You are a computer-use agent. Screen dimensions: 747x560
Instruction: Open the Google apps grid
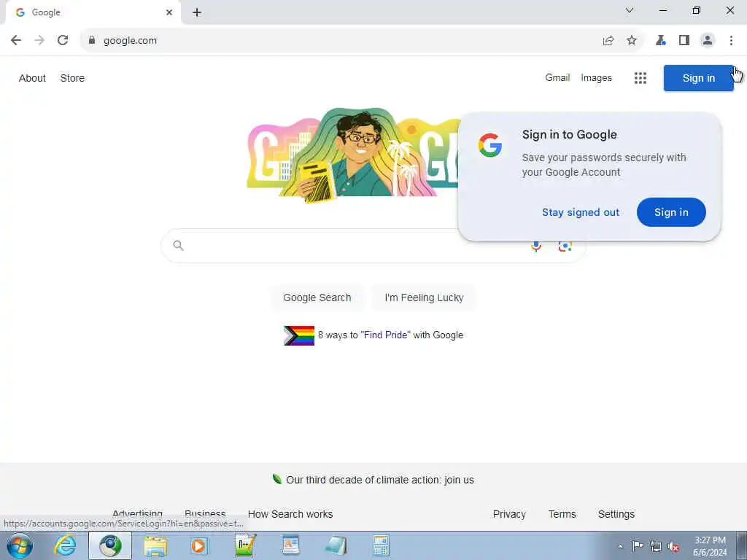coord(640,78)
